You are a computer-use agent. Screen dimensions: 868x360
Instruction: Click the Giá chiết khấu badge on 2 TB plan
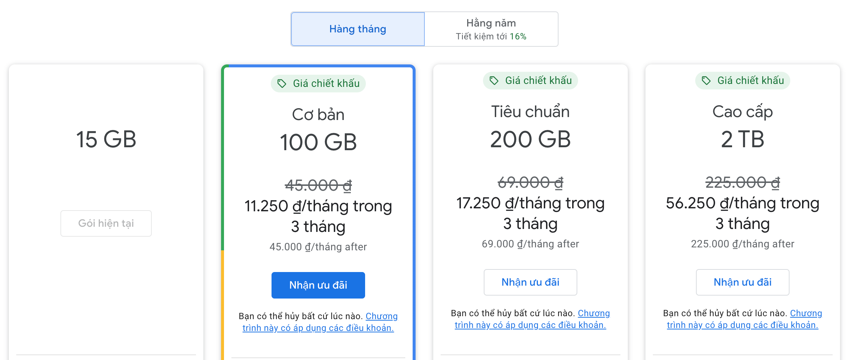click(x=750, y=81)
